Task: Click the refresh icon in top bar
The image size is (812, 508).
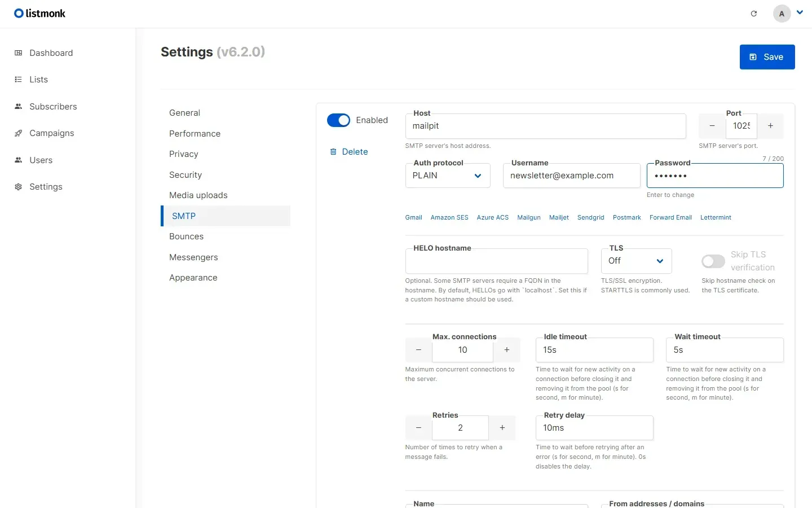Action: click(753, 14)
